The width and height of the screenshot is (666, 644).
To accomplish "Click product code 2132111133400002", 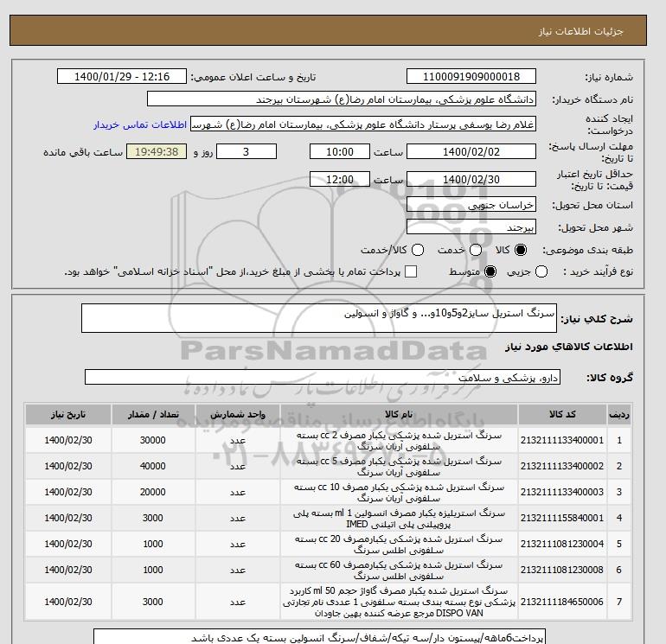I will tap(562, 466).
